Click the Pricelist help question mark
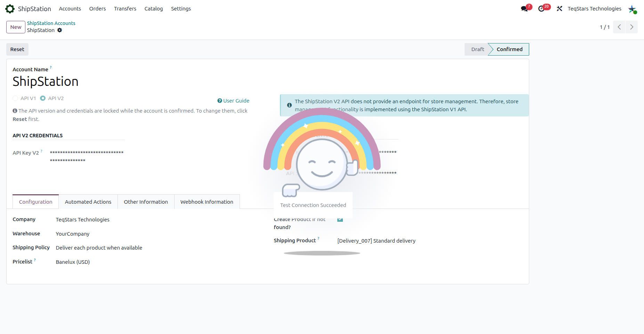Viewport: 644px width, 334px height. click(35, 260)
